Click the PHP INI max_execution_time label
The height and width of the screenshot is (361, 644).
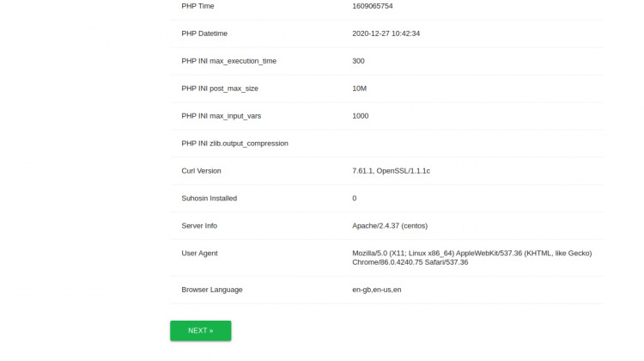228,61
